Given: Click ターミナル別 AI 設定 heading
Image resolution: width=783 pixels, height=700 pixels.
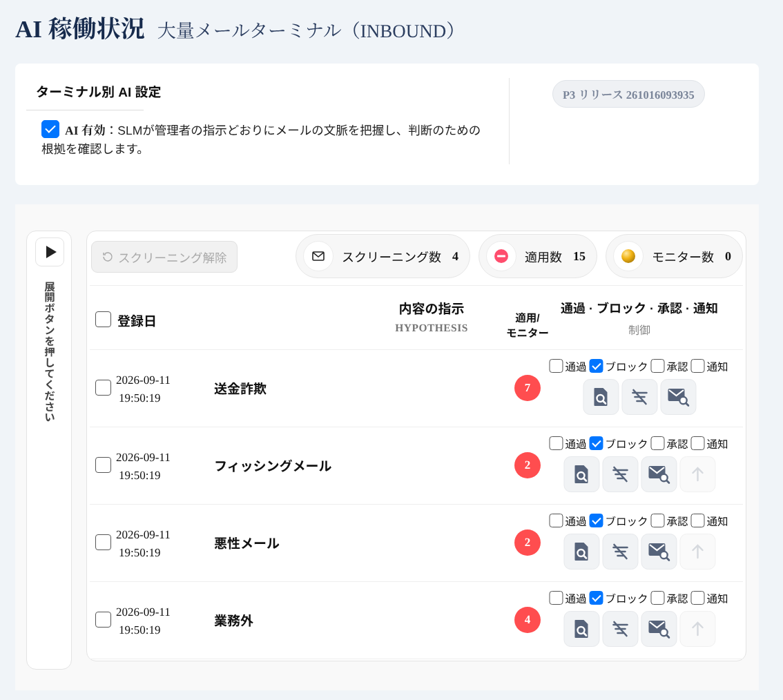Looking at the screenshot, I should click(x=98, y=92).
